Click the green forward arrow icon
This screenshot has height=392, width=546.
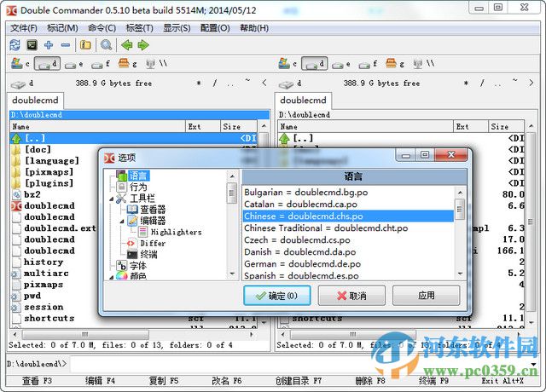point(143,45)
